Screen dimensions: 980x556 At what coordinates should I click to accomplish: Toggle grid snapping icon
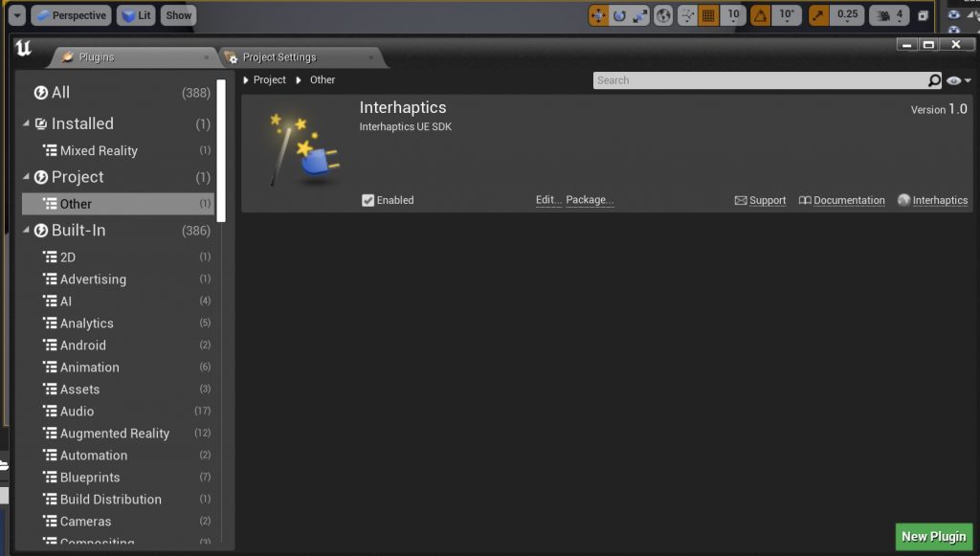[708, 15]
